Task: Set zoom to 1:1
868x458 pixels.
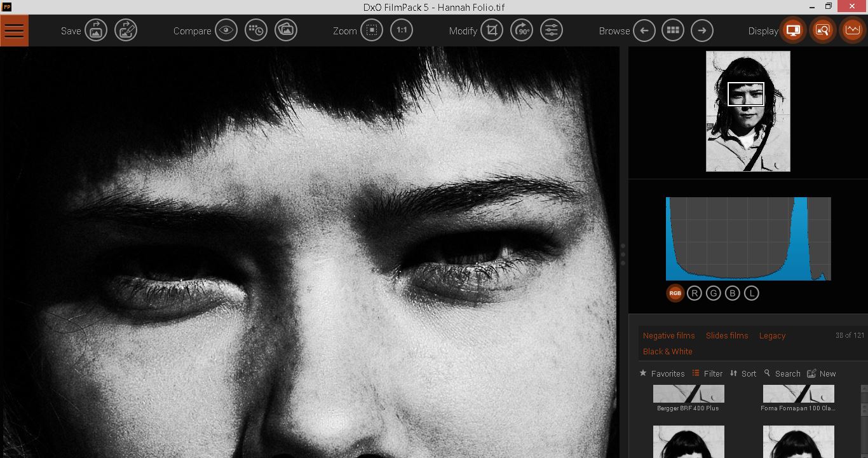Action: (402, 31)
